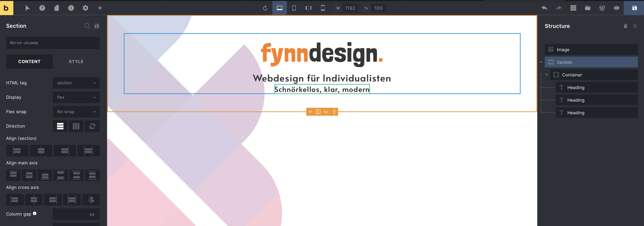Click the Column gap info icon

tap(35, 214)
